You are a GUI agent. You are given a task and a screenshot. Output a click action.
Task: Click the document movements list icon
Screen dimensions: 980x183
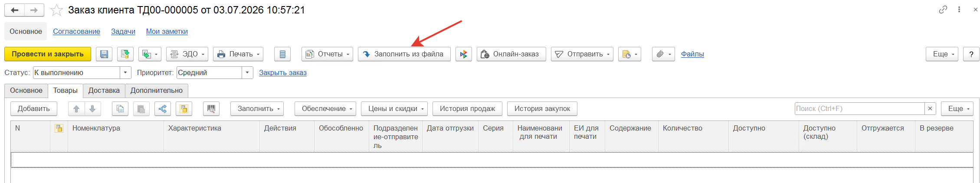[x=282, y=54]
